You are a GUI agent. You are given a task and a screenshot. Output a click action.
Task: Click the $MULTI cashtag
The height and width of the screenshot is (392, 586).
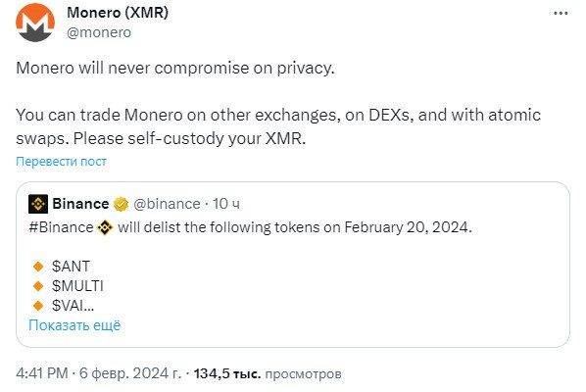tap(77, 286)
